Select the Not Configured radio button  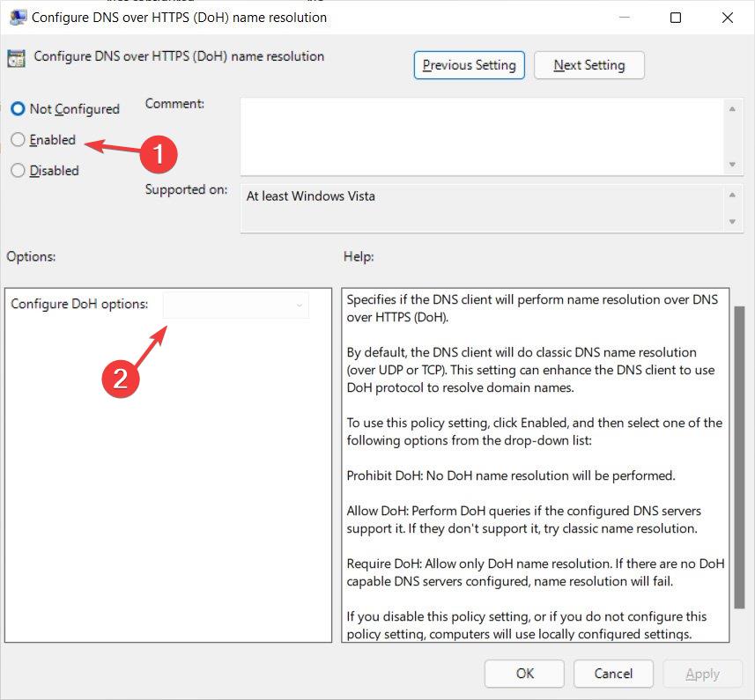17,108
